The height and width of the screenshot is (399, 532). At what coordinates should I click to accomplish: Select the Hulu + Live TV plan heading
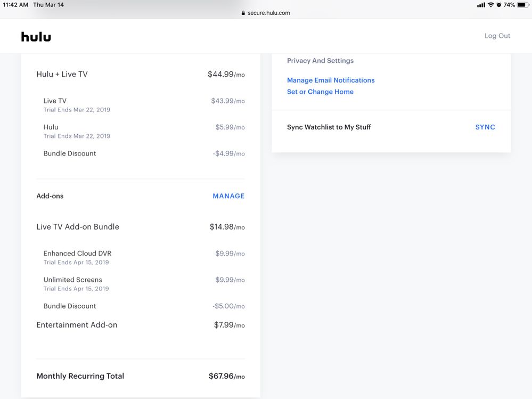click(62, 74)
